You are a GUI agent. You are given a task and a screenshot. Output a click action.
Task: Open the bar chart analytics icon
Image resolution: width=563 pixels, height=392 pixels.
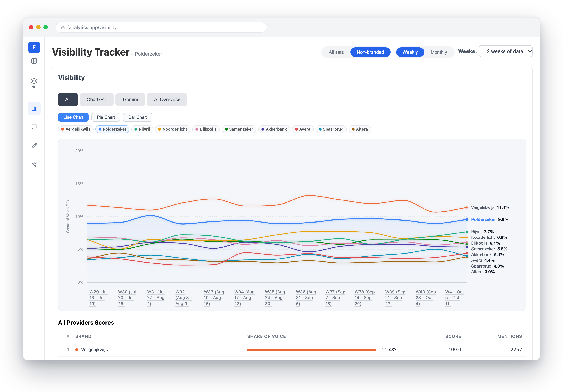coord(34,108)
